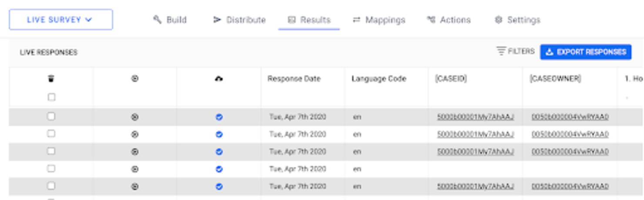Click the [CASEID] column header

pos(451,79)
